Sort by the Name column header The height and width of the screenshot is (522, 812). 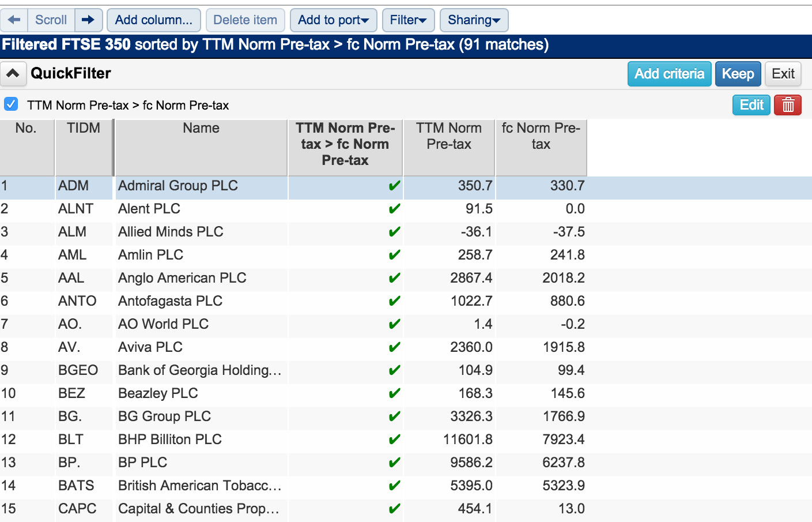click(x=201, y=147)
